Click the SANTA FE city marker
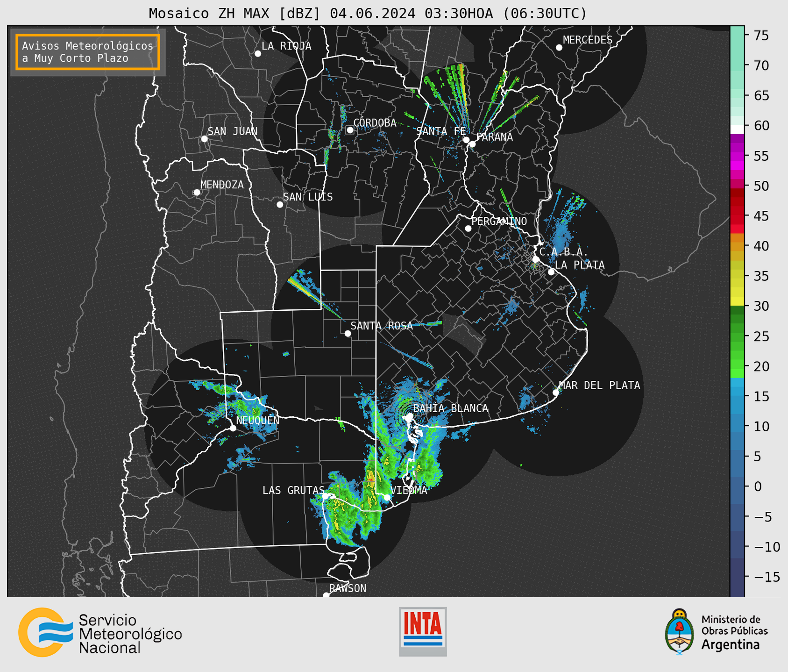 [466, 140]
